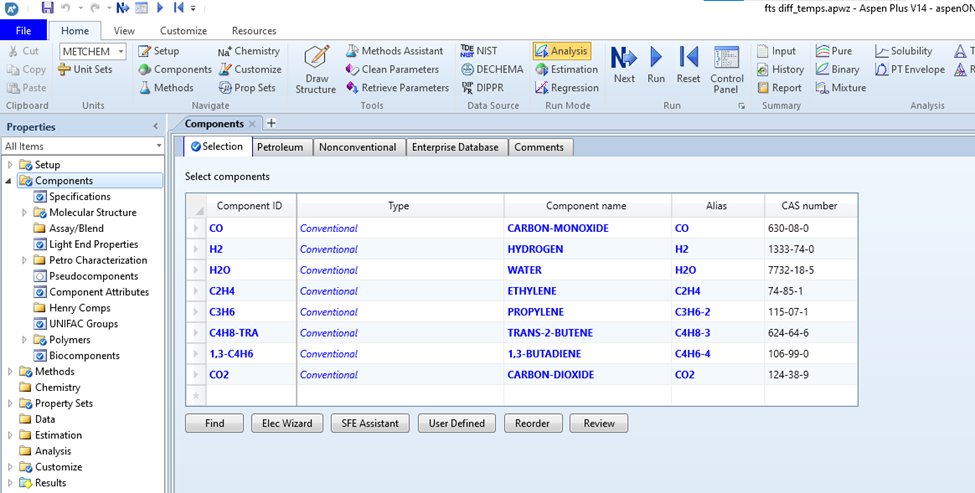Launch the Draw Structure tool
Image resolution: width=975 pixels, height=493 pixels.
pos(316,70)
